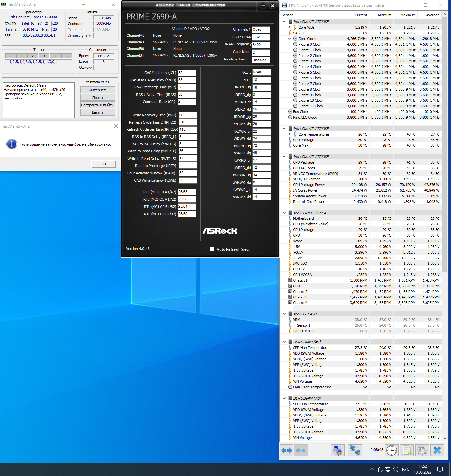Click the memory icon beside DDR5 DIMM [#1]
Screen dimensions: 451x476
point(290,342)
